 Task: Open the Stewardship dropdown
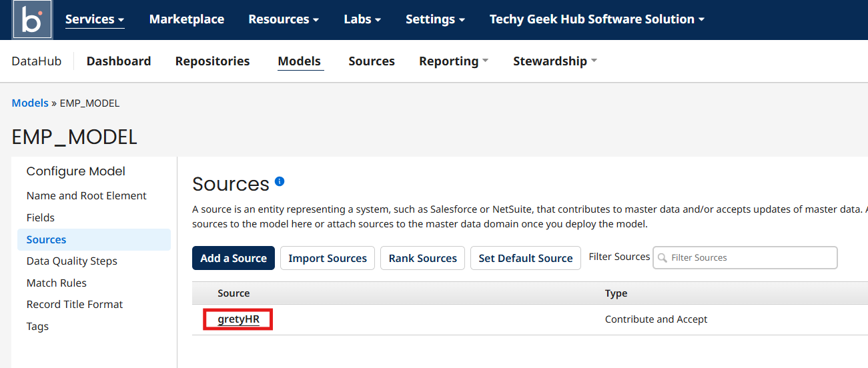click(554, 61)
